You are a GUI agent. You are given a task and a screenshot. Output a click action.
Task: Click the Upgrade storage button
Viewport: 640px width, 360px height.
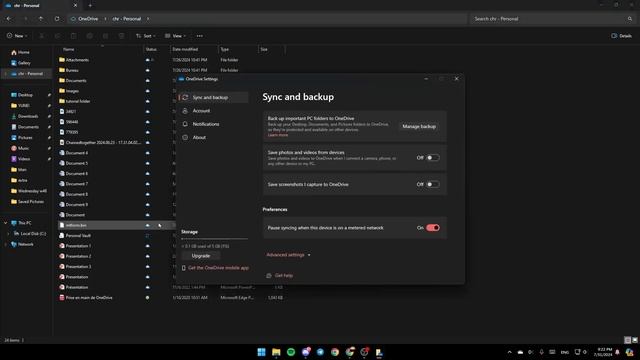[x=201, y=256]
